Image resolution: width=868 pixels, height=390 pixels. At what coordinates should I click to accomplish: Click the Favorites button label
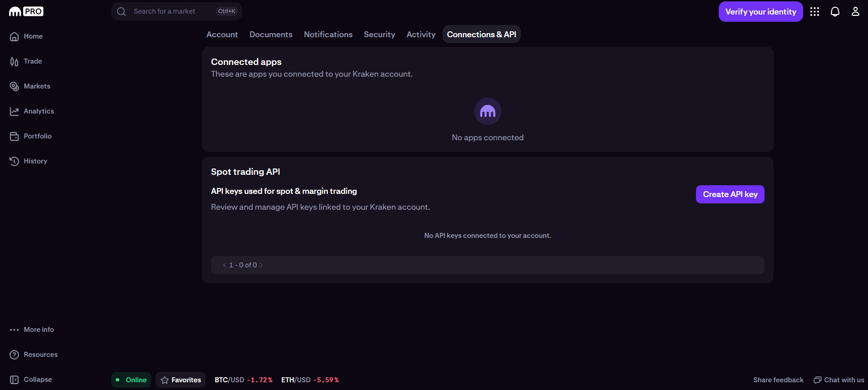pyautogui.click(x=186, y=380)
